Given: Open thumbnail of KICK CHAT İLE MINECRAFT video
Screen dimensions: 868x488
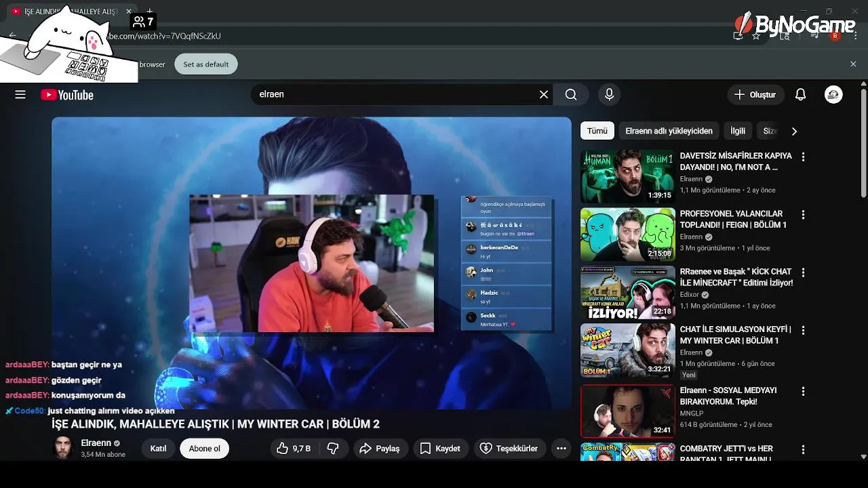Looking at the screenshot, I should pyautogui.click(x=628, y=293).
